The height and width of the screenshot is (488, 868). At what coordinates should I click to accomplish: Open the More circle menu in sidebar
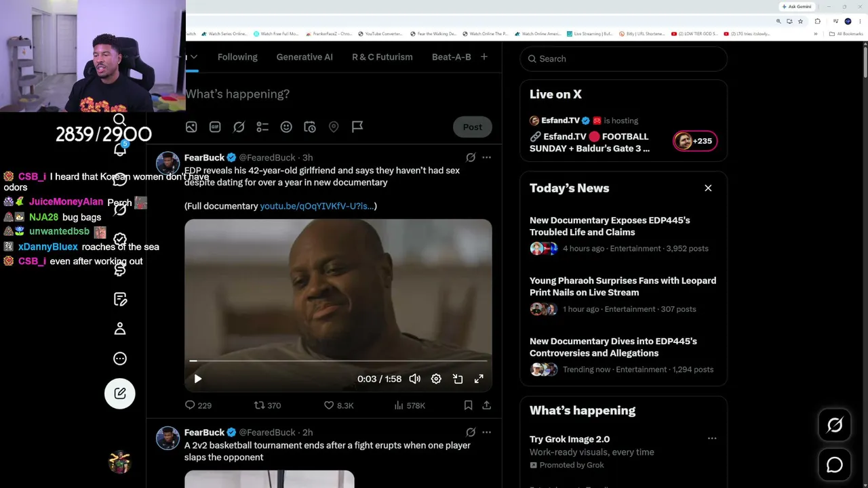tap(120, 359)
